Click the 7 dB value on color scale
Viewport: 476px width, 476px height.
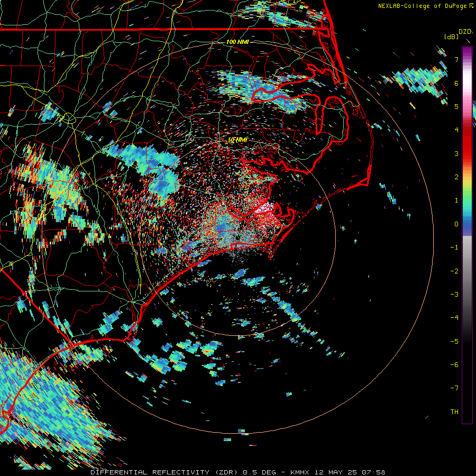click(x=456, y=59)
